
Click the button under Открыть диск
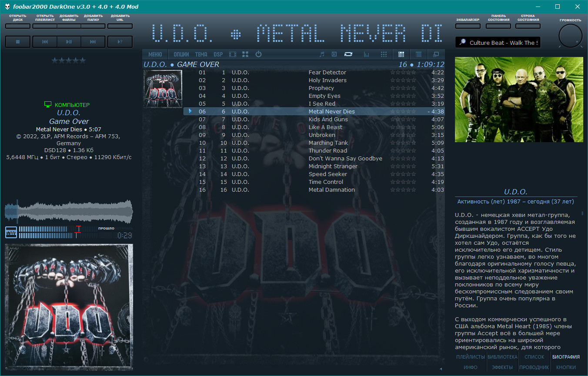coord(18,26)
